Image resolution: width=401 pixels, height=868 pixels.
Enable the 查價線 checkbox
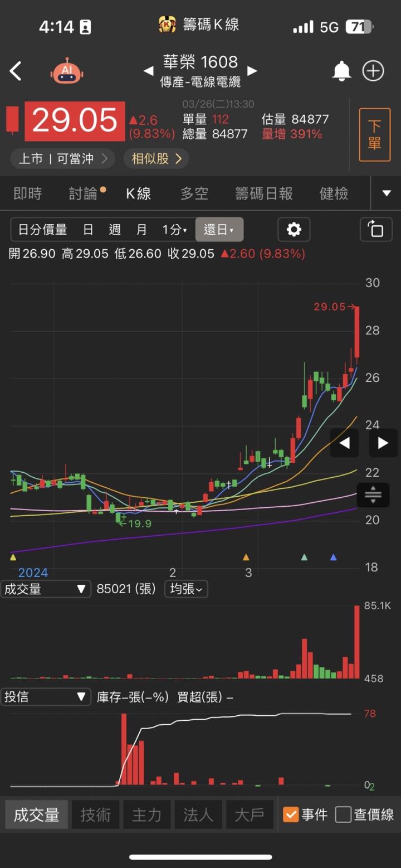tap(343, 814)
